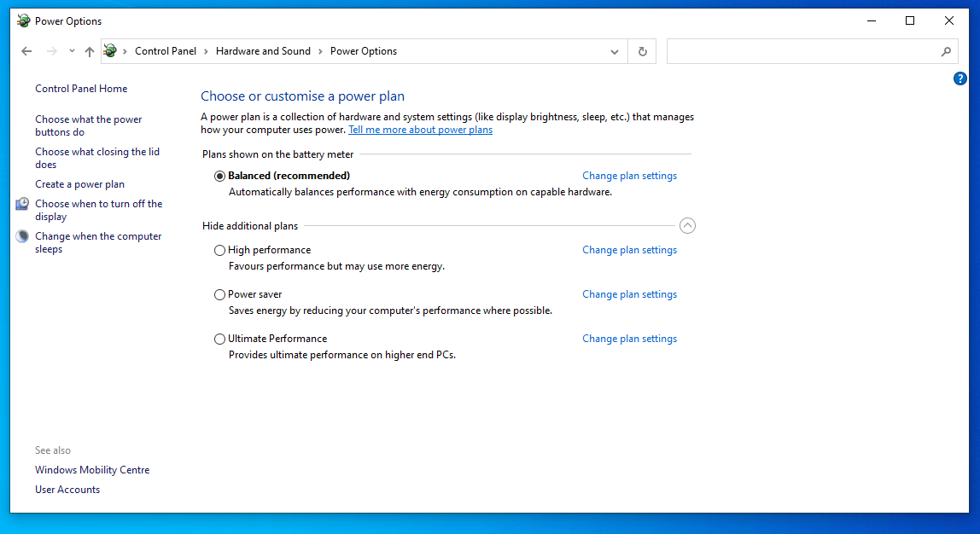Viewport: 980px width, 534px height.
Task: Click the sleep moon icon in the sidebar
Action: [x=22, y=236]
